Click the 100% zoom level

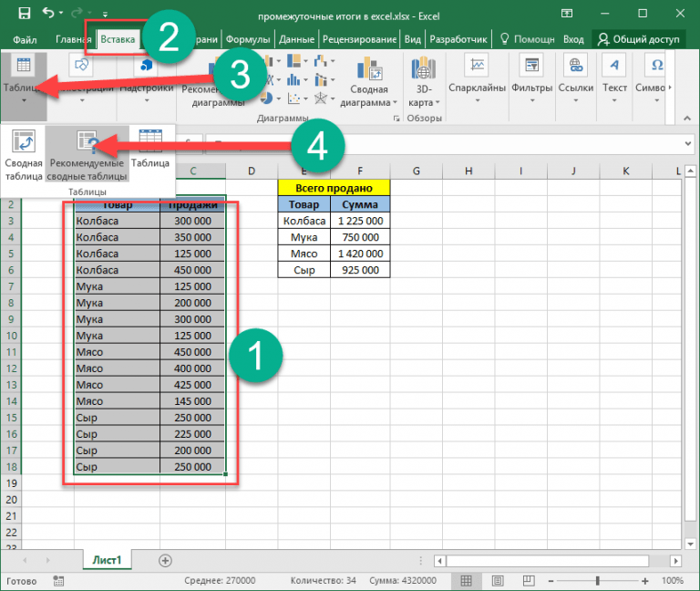[x=672, y=581]
